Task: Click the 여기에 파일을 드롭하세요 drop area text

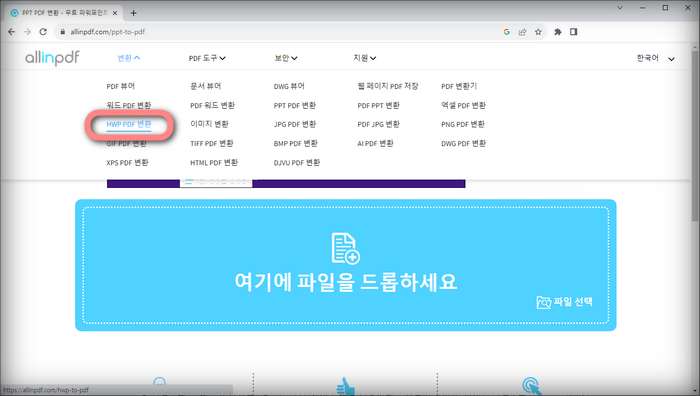Action: (346, 282)
